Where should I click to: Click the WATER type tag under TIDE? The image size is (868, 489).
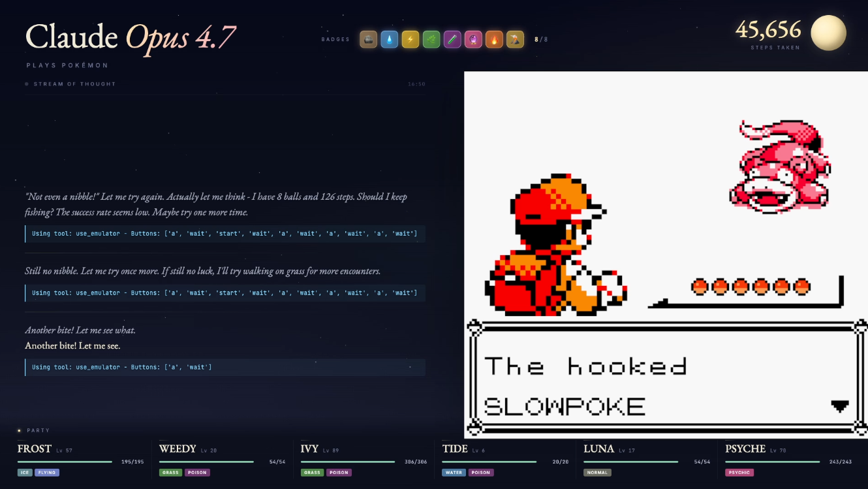pyautogui.click(x=454, y=472)
